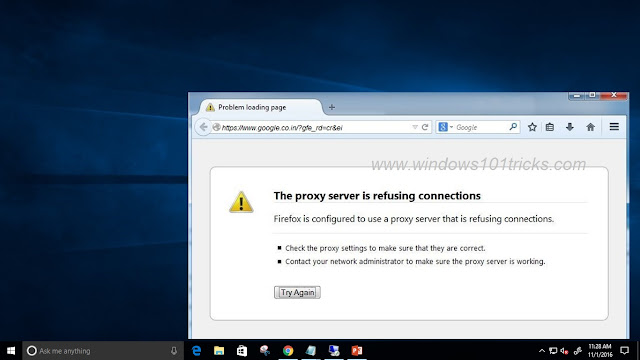Click the Contact your network administrator bullet text
The width and height of the screenshot is (640, 360).
click(415, 261)
